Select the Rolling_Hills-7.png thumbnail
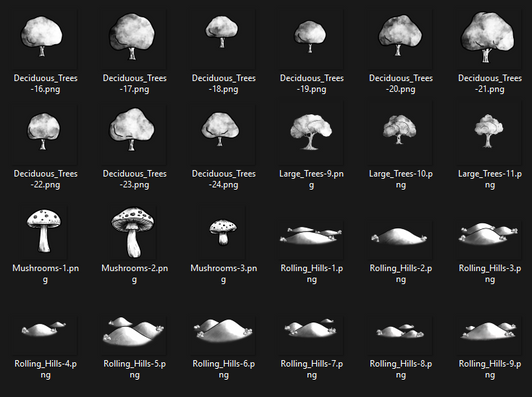The width and height of the screenshot is (532, 397). coord(311,335)
